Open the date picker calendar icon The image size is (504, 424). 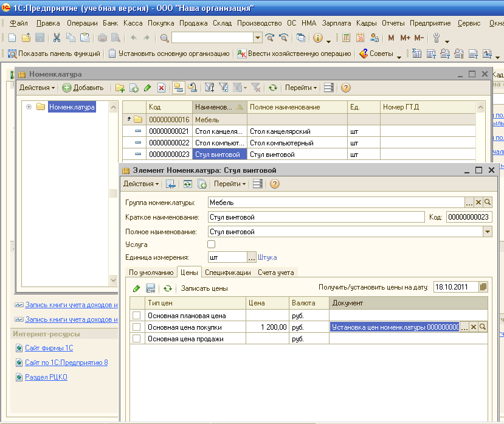483,287
